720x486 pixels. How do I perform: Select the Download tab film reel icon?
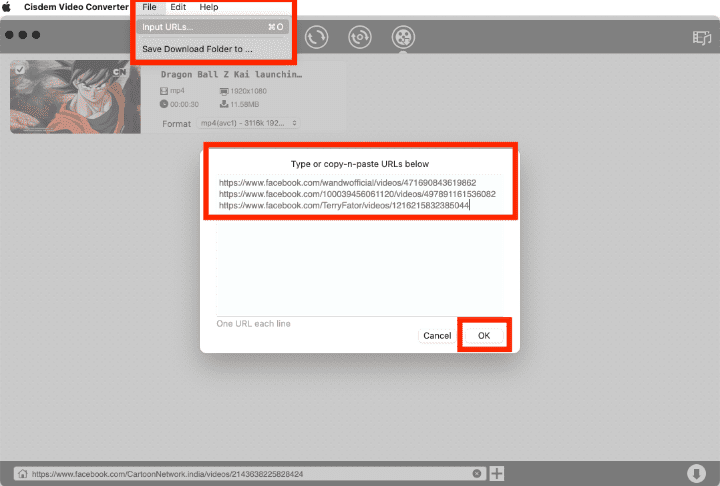click(x=403, y=37)
